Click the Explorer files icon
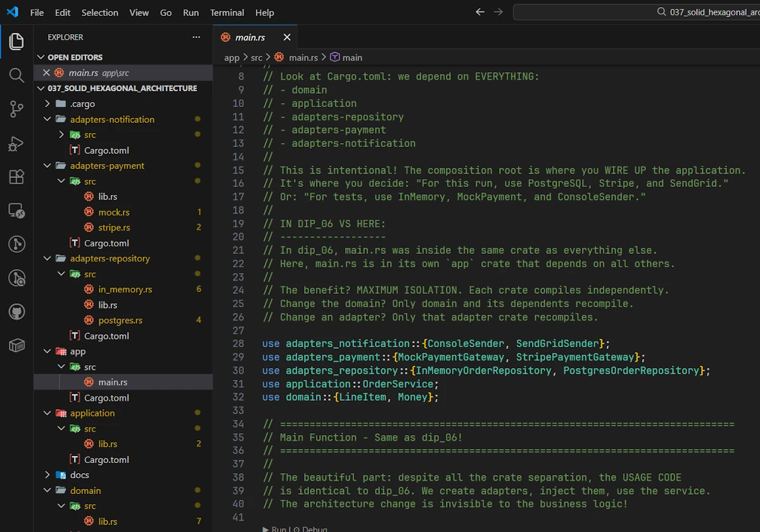 pyautogui.click(x=16, y=42)
